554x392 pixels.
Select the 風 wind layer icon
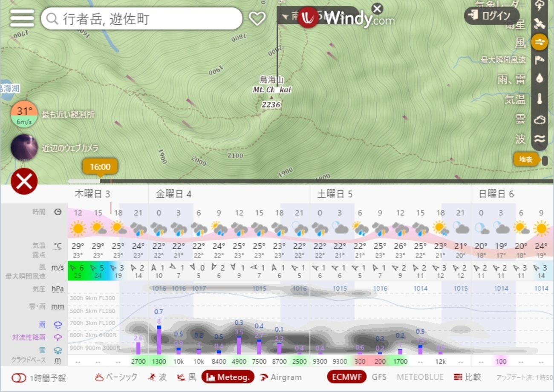click(x=540, y=42)
